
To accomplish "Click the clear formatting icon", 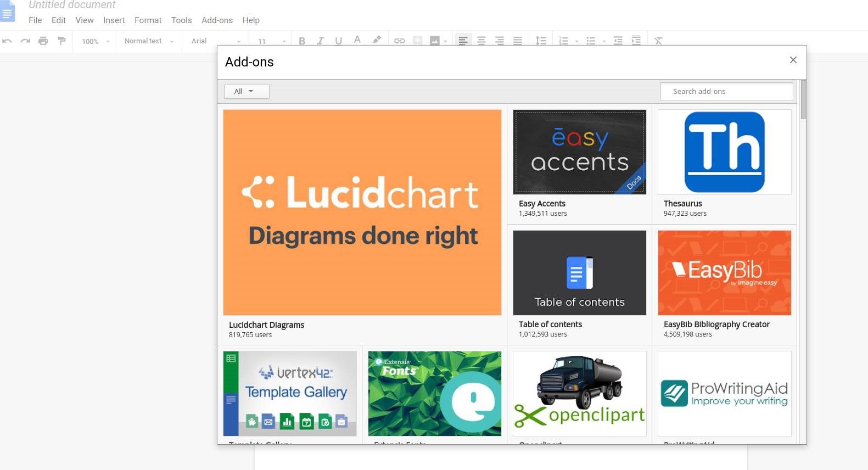I will point(658,41).
